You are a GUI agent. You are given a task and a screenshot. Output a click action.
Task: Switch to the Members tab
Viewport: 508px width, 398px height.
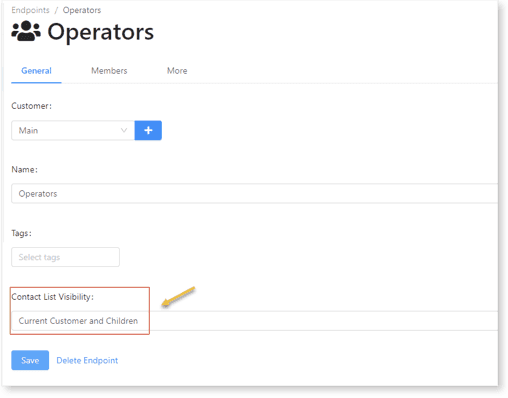click(109, 71)
